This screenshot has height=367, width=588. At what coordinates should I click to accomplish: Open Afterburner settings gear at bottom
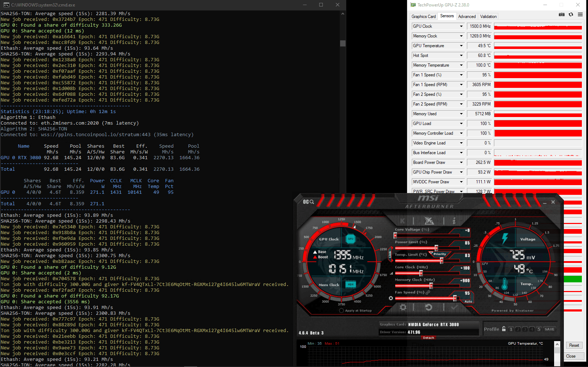403,307
